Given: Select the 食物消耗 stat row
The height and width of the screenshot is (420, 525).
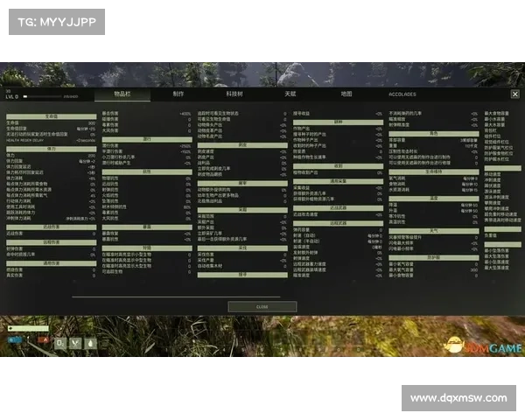Looking at the screenshot, I should (434, 185).
